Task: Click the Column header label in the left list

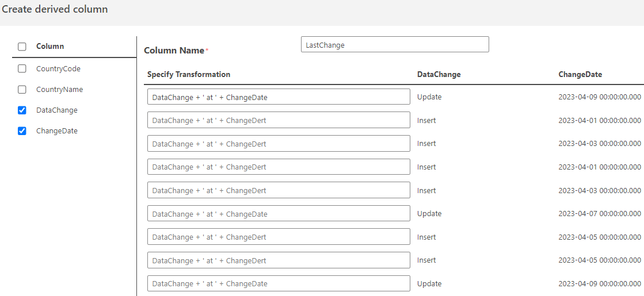Action: (x=50, y=47)
